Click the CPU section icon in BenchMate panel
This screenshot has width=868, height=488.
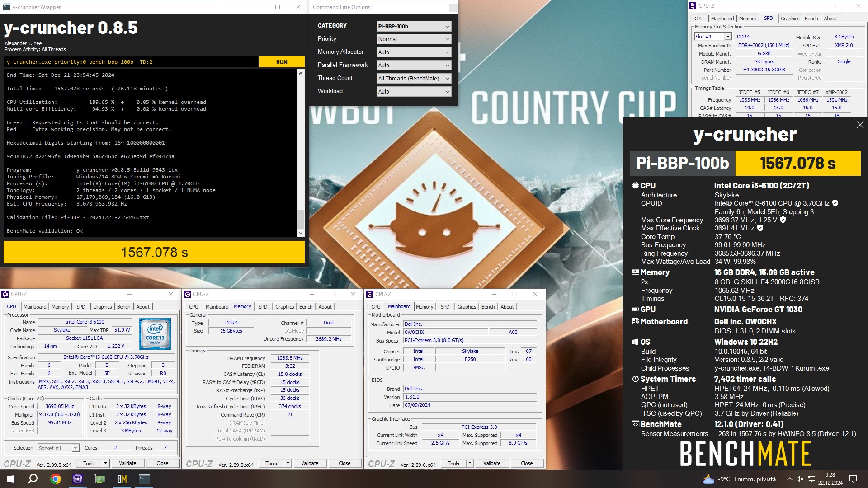[635, 185]
